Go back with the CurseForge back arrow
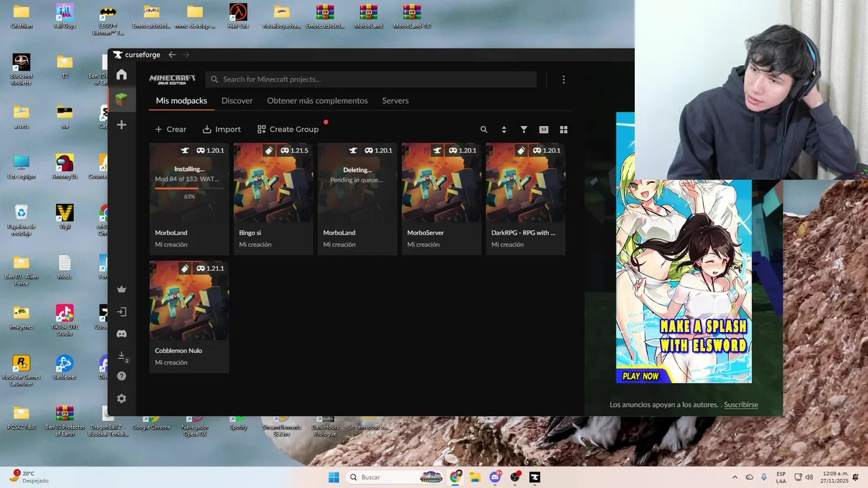 click(x=172, y=54)
